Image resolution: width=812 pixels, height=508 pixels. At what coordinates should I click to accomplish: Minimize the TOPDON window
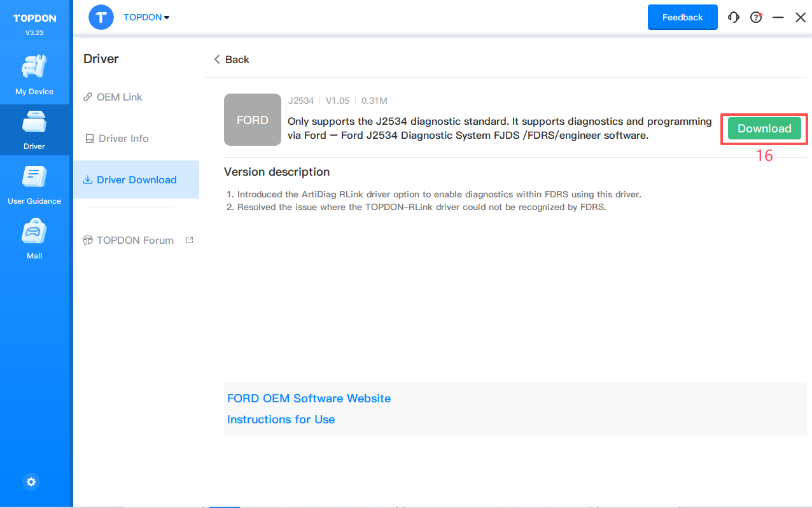click(x=778, y=18)
